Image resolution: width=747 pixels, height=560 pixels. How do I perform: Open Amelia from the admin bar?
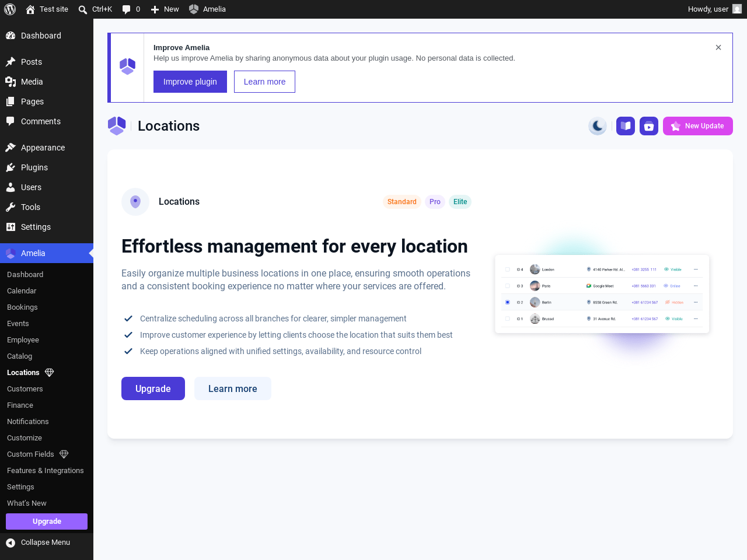coord(208,9)
